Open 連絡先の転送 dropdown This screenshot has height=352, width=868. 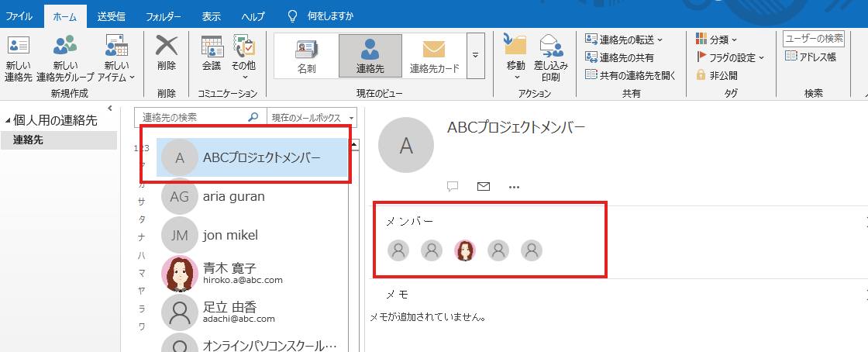tap(624, 40)
